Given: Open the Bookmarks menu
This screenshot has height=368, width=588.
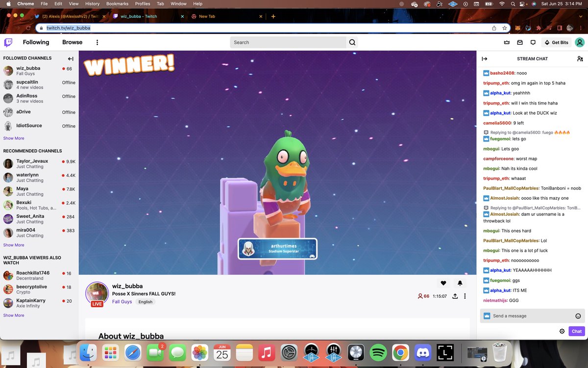Looking at the screenshot, I should tap(117, 3).
